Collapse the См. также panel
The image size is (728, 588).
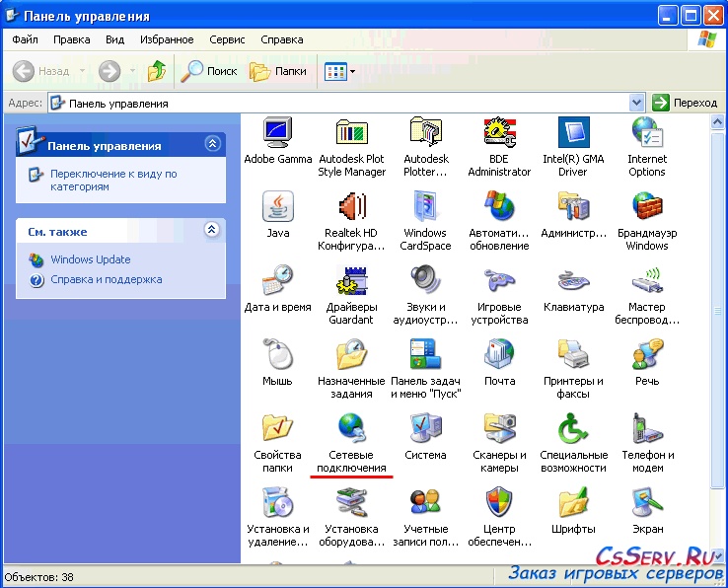coord(212,230)
